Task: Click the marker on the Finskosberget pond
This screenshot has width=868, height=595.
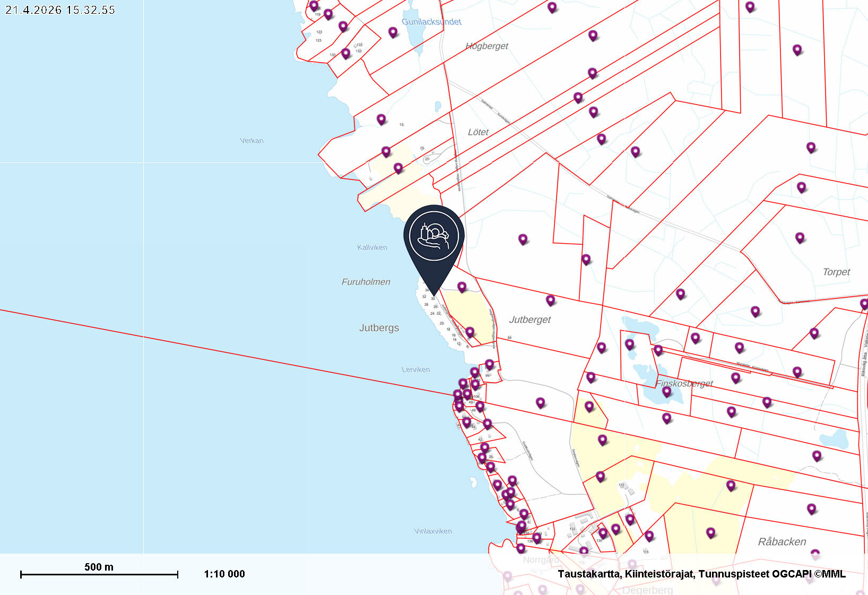Action: click(666, 392)
